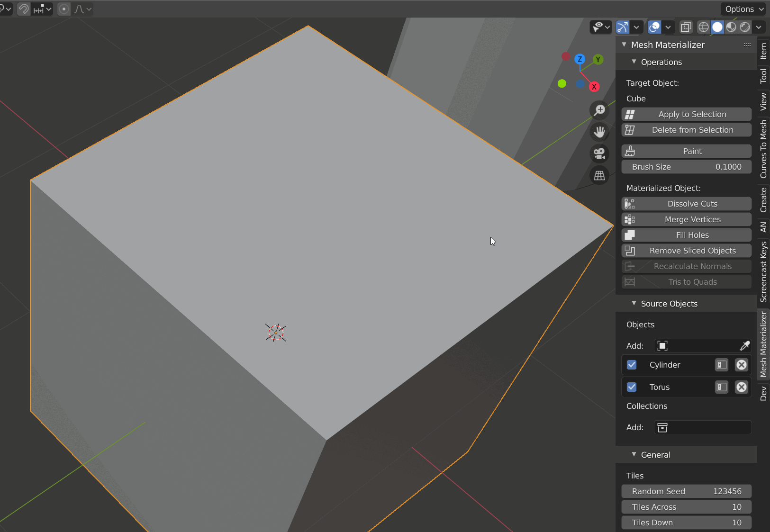Toggle viewport overlays button

tap(654, 27)
